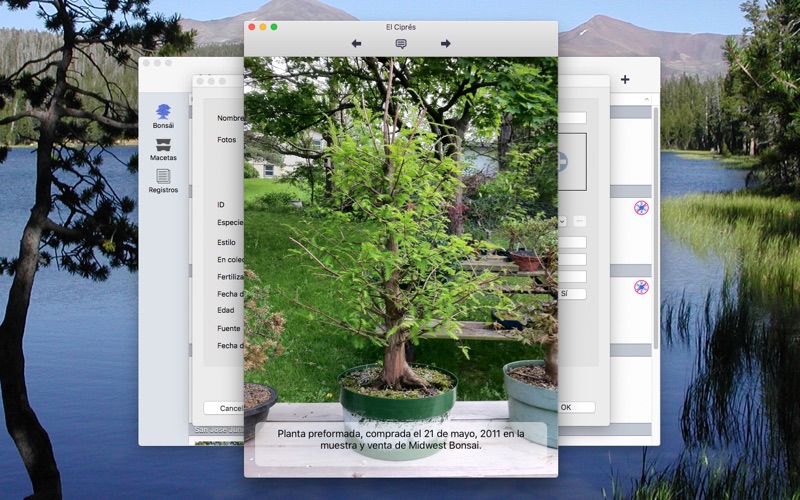Click the field showing Sí
This screenshot has width=800, height=500.
[572, 294]
